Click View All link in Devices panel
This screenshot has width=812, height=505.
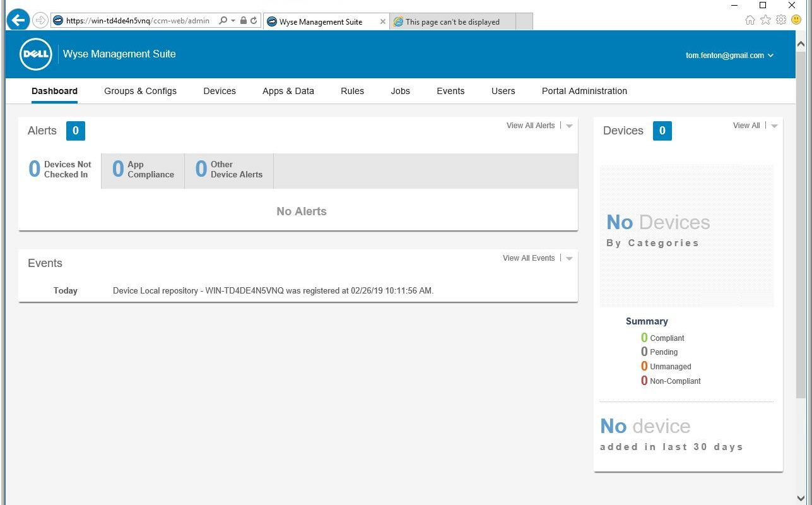[746, 126]
